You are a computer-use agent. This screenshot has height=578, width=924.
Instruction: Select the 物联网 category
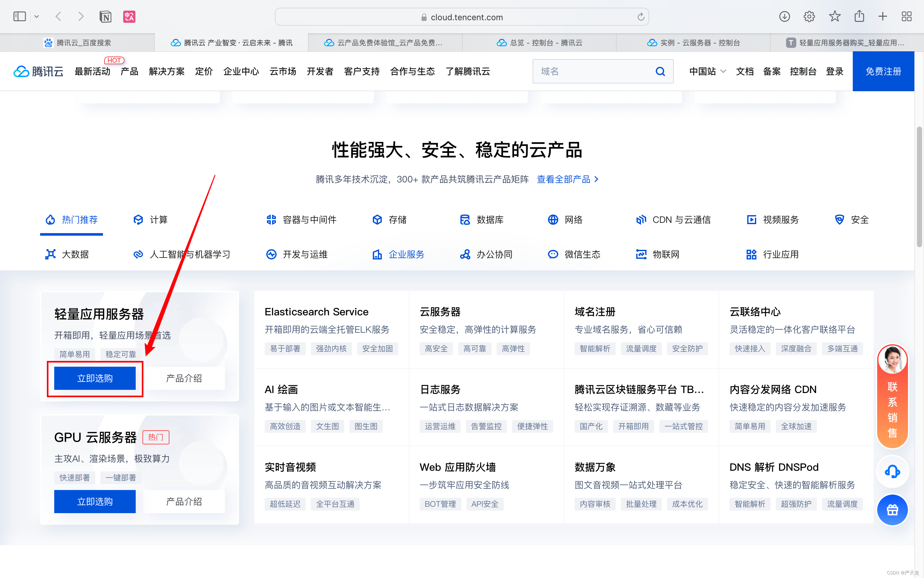pos(657,254)
